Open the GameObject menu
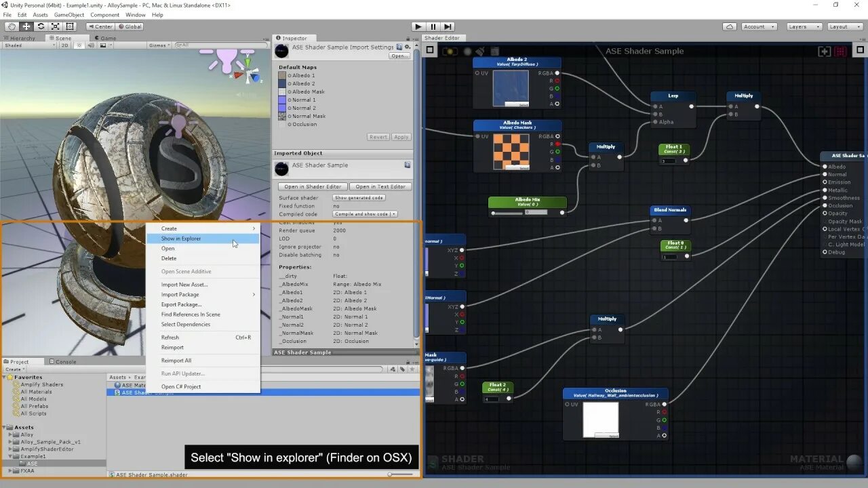Image resolution: width=868 pixels, height=488 pixels. 69,15
